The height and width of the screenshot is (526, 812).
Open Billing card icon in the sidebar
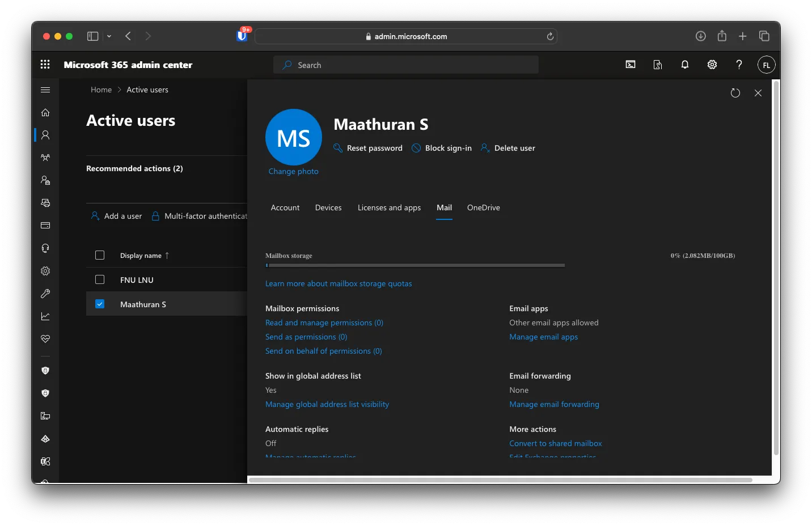(45, 226)
